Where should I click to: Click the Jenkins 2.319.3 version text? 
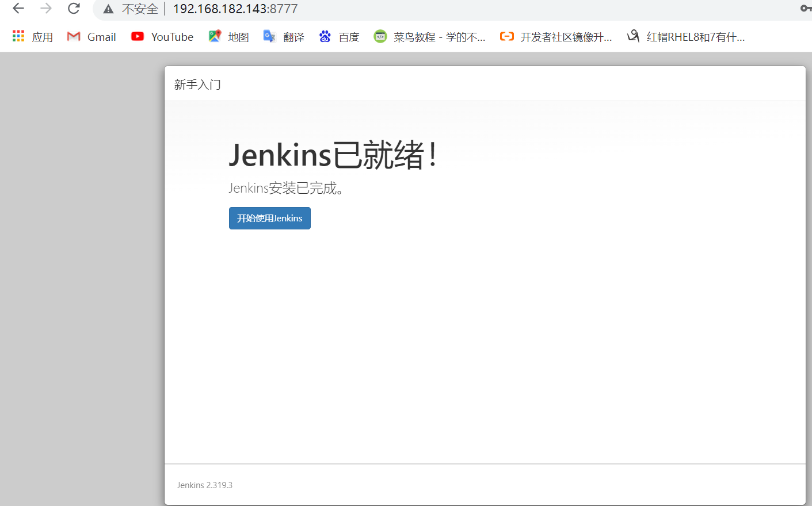[x=204, y=485]
